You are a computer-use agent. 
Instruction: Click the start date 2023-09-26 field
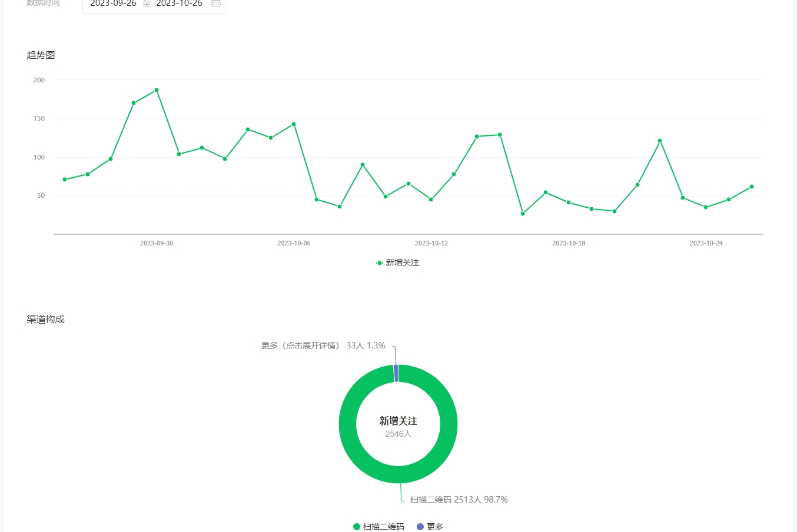[113, 4]
